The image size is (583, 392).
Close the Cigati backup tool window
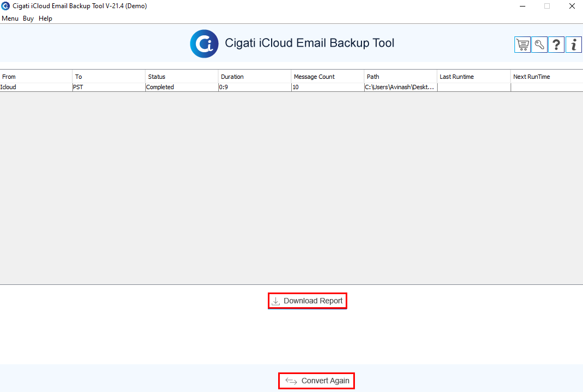point(572,6)
